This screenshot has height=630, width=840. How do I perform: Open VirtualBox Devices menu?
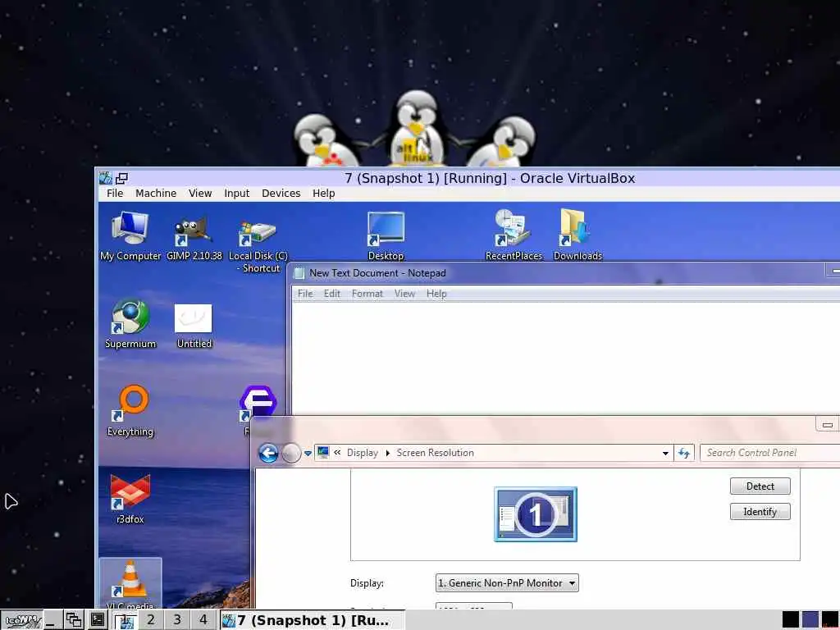point(281,194)
